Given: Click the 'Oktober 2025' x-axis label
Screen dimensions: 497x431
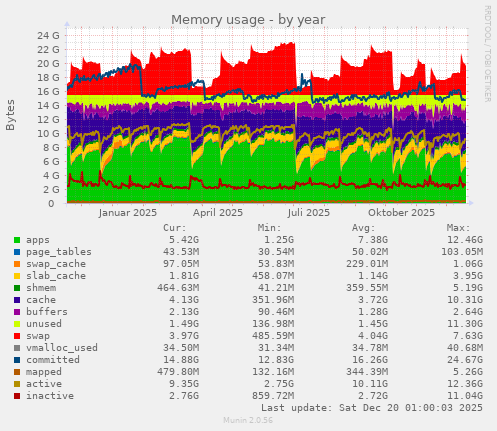Looking at the screenshot, I should [x=401, y=213].
